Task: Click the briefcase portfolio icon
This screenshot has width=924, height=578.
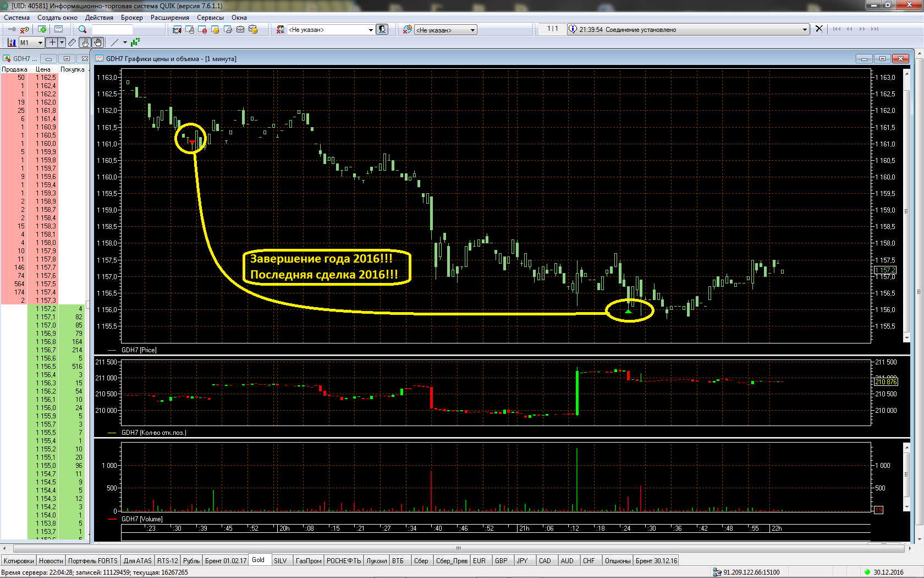Action: point(240,29)
